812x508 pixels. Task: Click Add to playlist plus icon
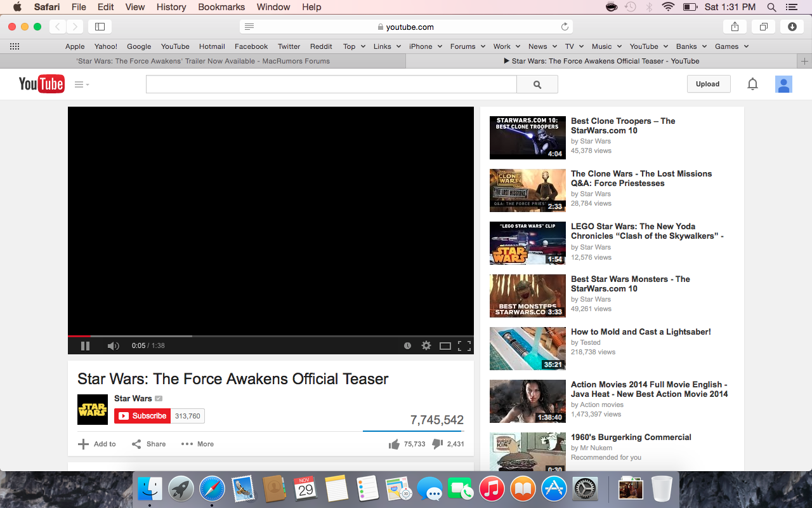click(x=83, y=444)
